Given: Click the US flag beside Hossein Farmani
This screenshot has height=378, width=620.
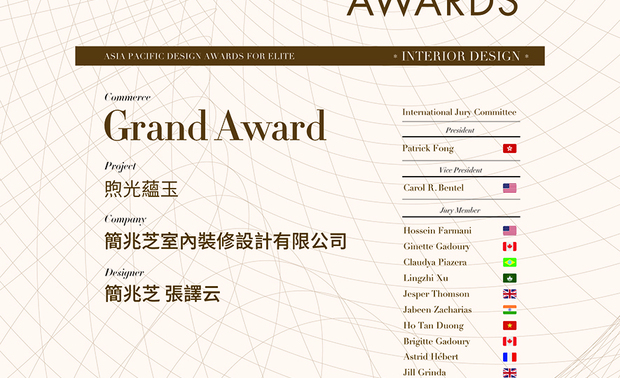Looking at the screenshot, I should tap(509, 231).
